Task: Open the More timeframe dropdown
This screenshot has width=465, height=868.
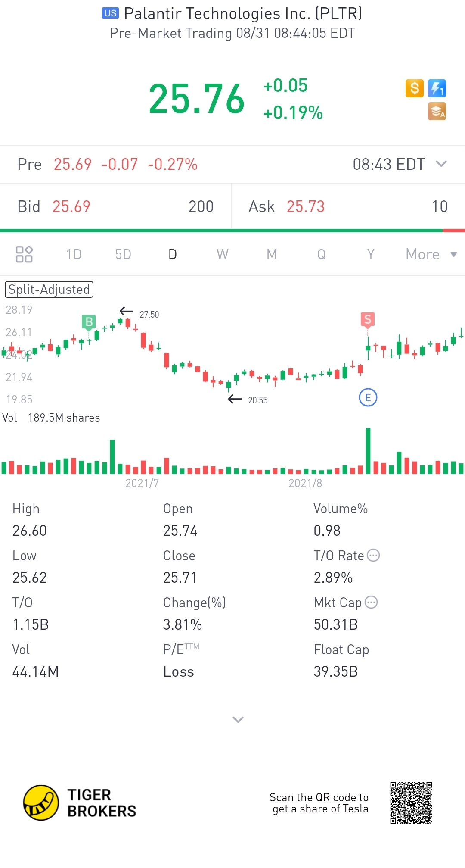Action: click(431, 254)
